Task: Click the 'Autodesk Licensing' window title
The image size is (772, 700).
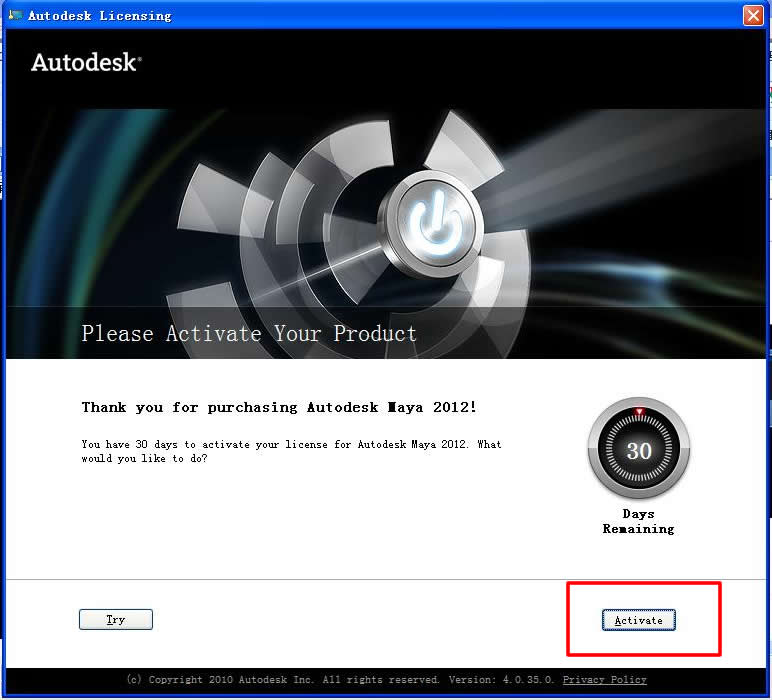Action: [99, 16]
